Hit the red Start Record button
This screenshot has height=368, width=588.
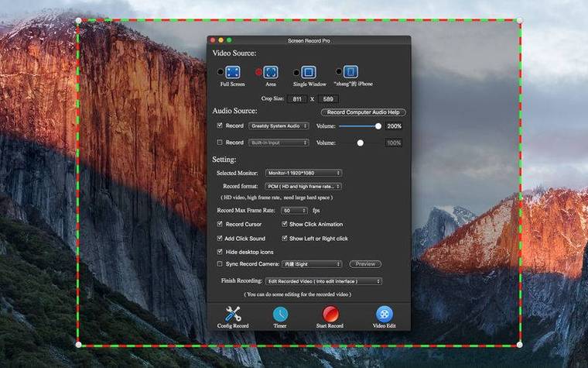(x=330, y=314)
